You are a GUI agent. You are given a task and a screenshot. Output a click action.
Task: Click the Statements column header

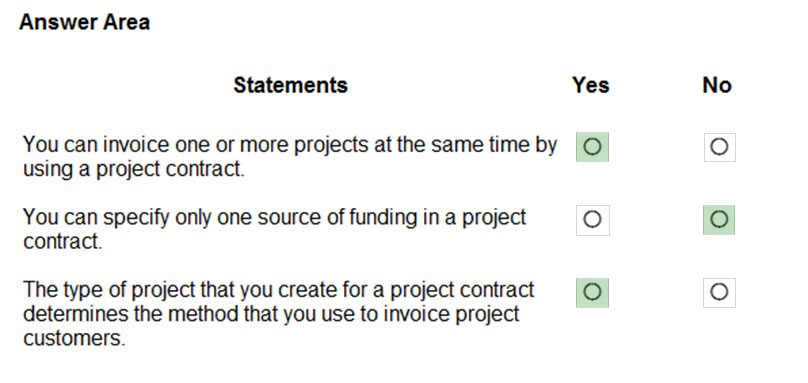291,85
